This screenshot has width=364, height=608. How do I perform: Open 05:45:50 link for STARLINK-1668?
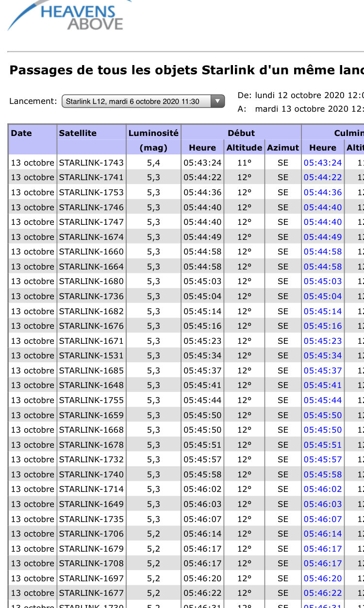pyautogui.click(x=323, y=430)
